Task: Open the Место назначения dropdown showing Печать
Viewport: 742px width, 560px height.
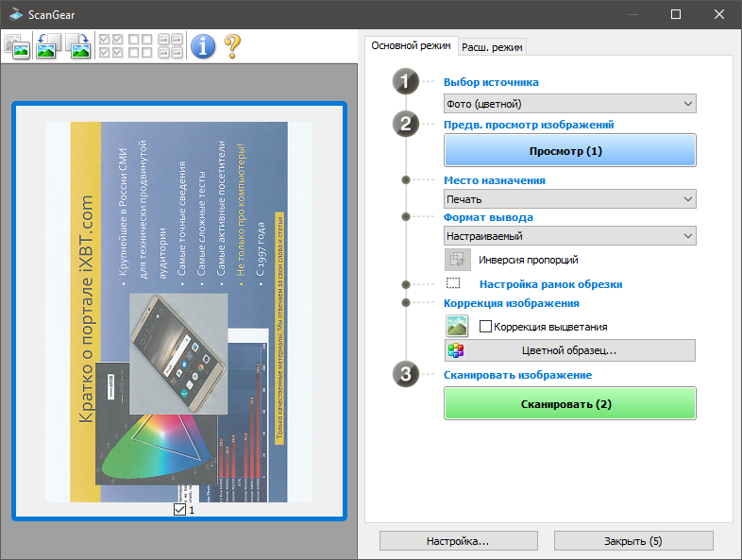Action: pyautogui.click(x=570, y=199)
